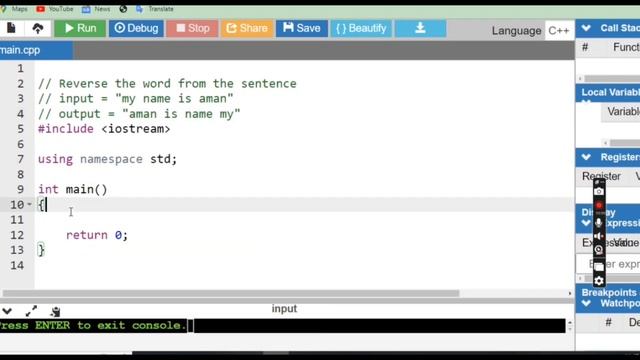Collapse the console with the down chevron
The image size is (640, 360).
coord(7,311)
